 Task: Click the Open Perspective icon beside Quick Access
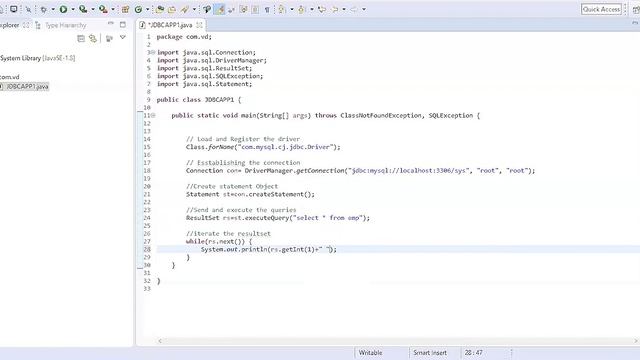tap(636, 9)
